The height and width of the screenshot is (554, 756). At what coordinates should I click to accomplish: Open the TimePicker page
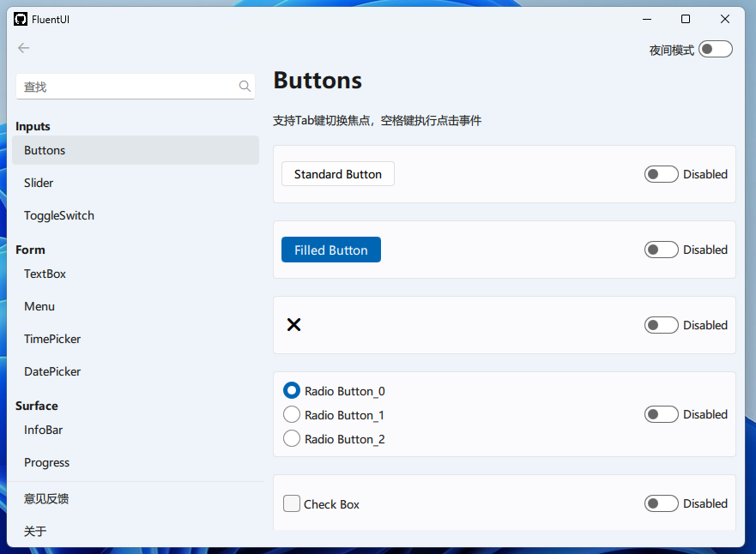(136, 339)
